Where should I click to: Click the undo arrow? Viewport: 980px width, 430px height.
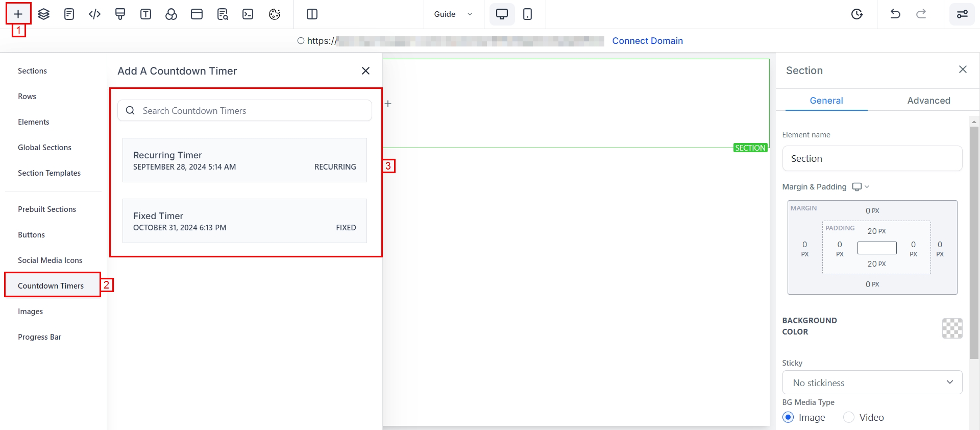895,14
